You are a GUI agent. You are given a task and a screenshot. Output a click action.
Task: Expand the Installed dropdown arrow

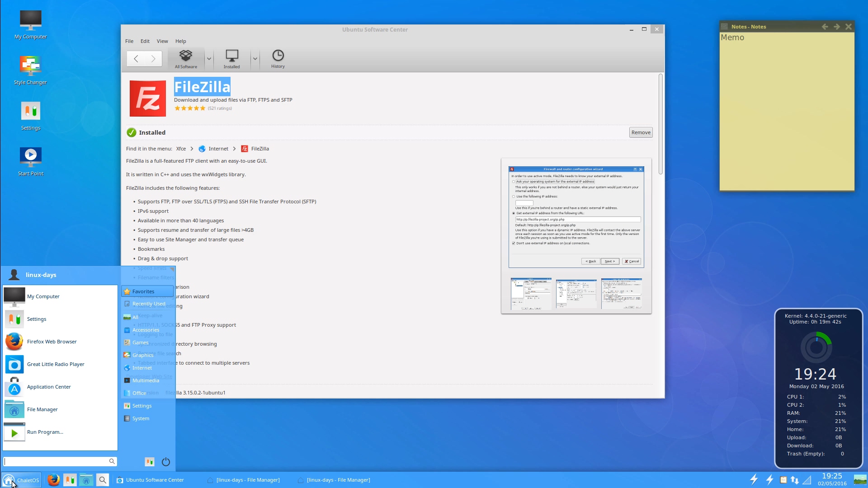(255, 59)
